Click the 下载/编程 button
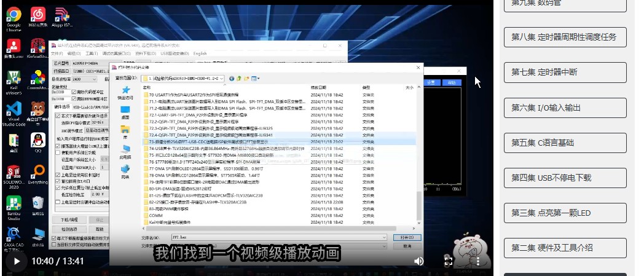644x276 pixels. point(69,220)
